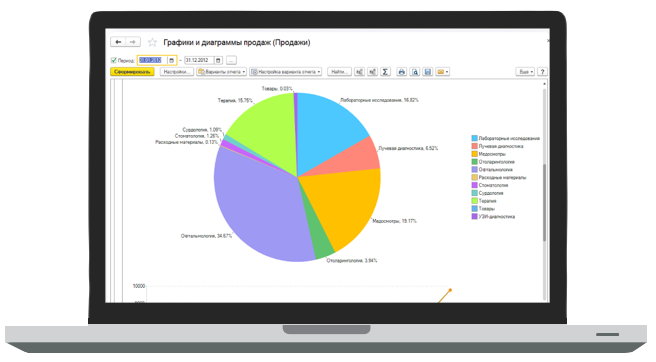Save report with the floppy disk icon
Image resolution: width=656 pixels, height=362 pixels.
point(428,72)
